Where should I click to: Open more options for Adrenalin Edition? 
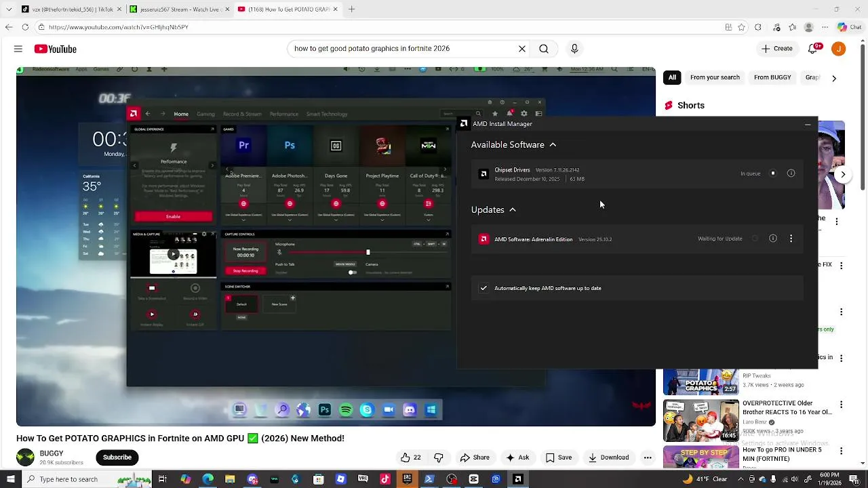click(x=791, y=239)
